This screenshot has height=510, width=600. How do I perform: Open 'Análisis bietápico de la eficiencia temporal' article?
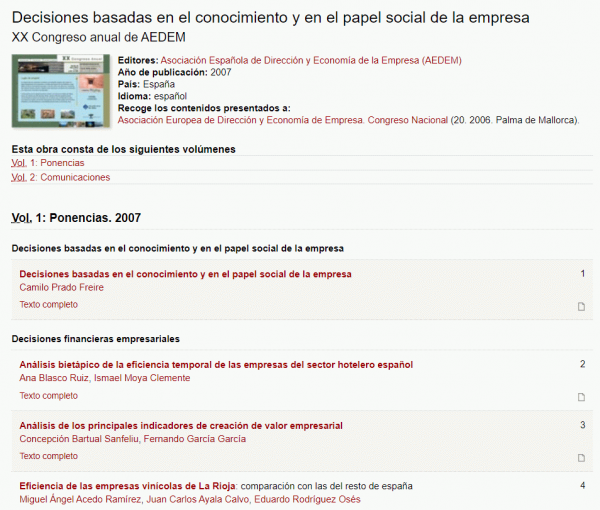point(216,365)
